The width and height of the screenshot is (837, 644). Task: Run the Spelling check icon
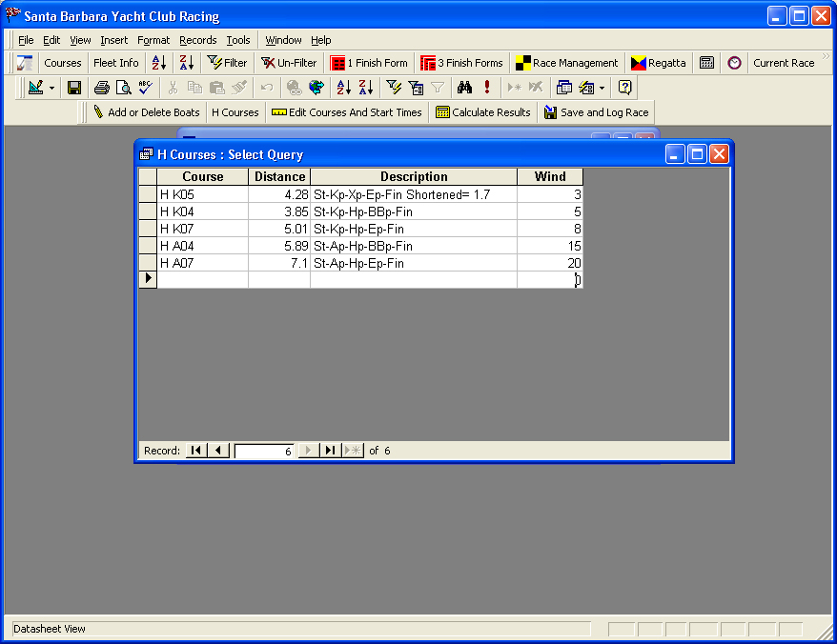click(x=145, y=88)
